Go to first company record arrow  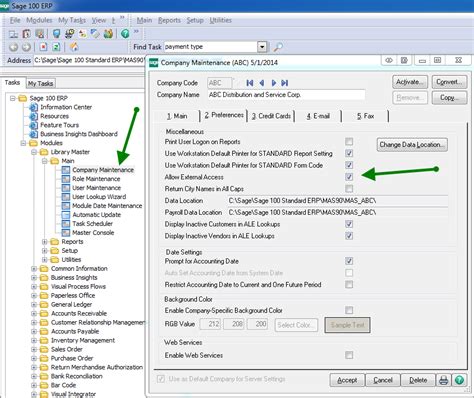click(x=250, y=83)
